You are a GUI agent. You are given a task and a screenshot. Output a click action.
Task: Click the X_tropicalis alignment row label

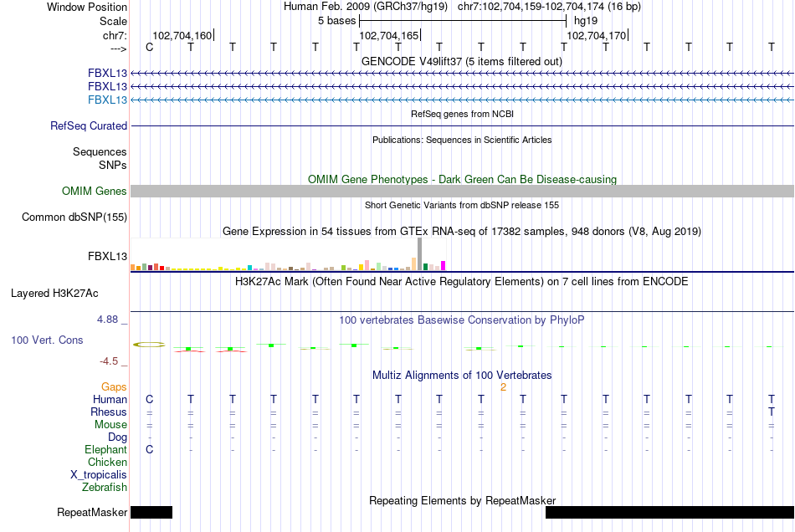pyautogui.click(x=99, y=475)
